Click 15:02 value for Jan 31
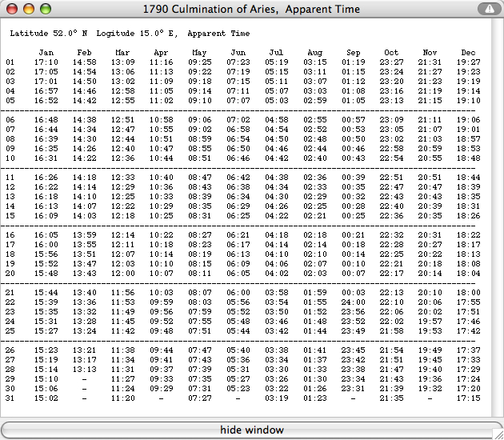Viewport: 504px width, 440px height. coord(46,398)
